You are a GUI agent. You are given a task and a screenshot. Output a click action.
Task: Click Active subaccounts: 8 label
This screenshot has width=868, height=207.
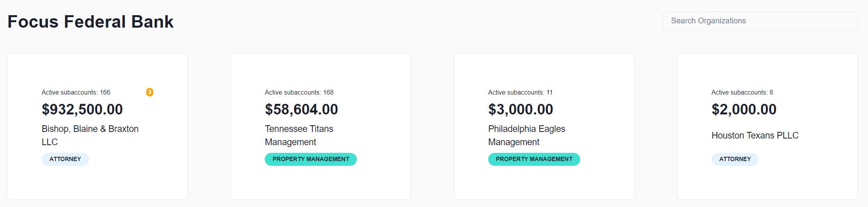pos(742,93)
